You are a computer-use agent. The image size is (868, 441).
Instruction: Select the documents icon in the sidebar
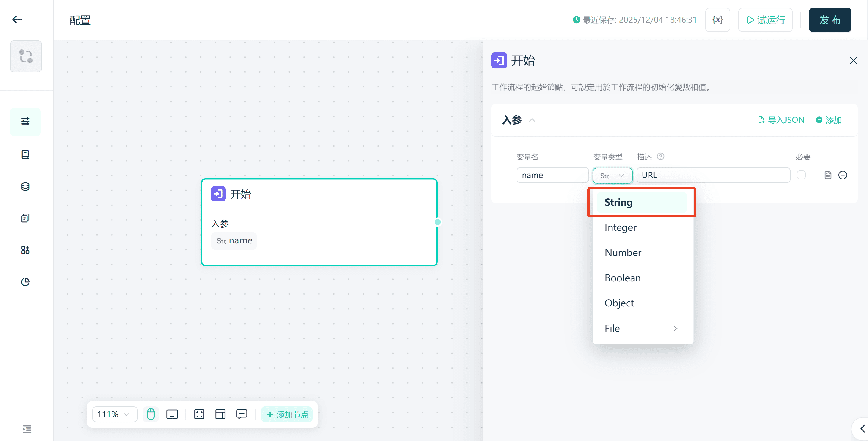(25, 217)
